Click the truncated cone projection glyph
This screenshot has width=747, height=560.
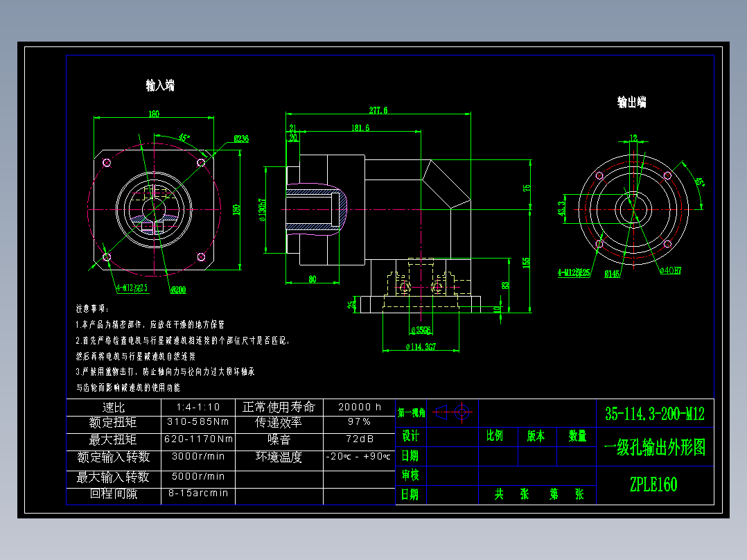coord(441,412)
